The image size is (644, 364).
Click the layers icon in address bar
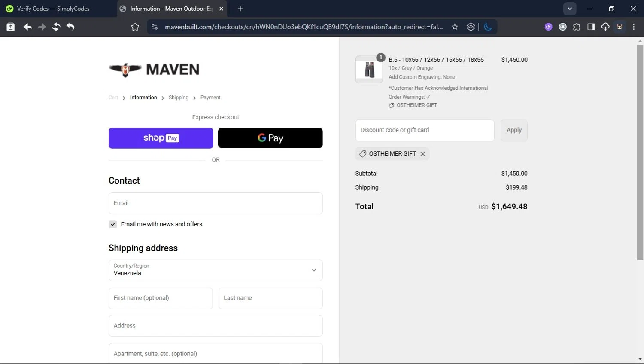click(471, 27)
